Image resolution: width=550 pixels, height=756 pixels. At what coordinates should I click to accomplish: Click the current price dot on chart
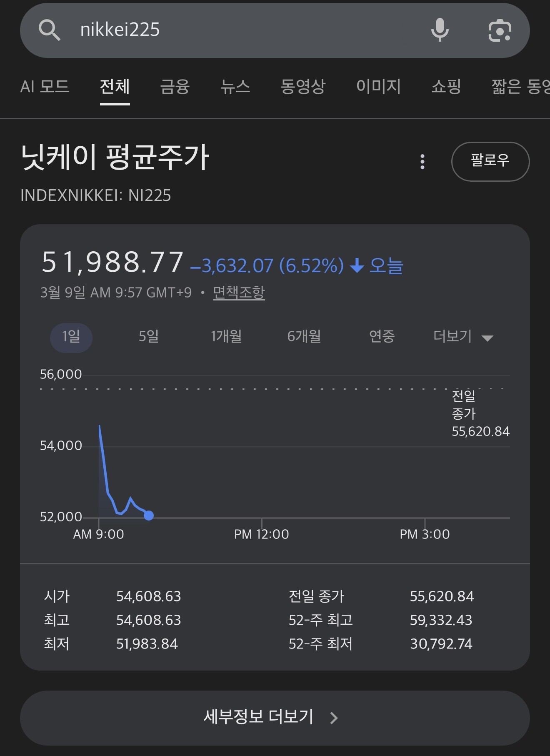[149, 516]
